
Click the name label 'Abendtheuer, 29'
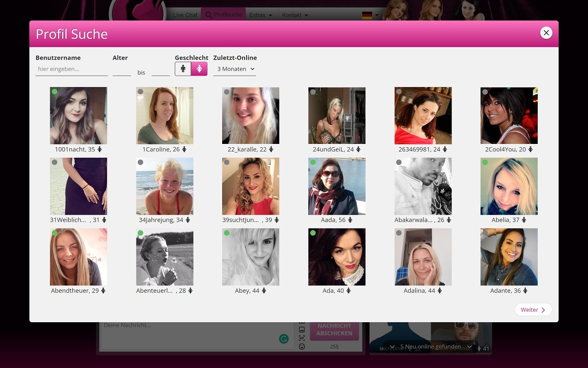coord(75,291)
